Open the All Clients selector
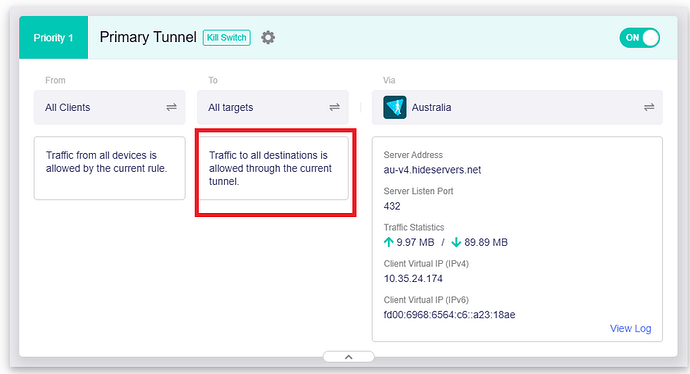The height and width of the screenshot is (374, 690). [x=110, y=107]
